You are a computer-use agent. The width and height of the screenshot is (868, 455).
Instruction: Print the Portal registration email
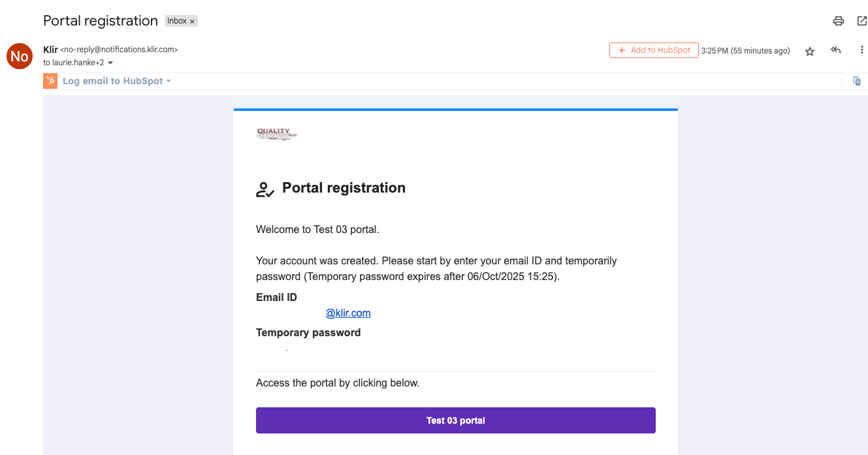point(838,20)
